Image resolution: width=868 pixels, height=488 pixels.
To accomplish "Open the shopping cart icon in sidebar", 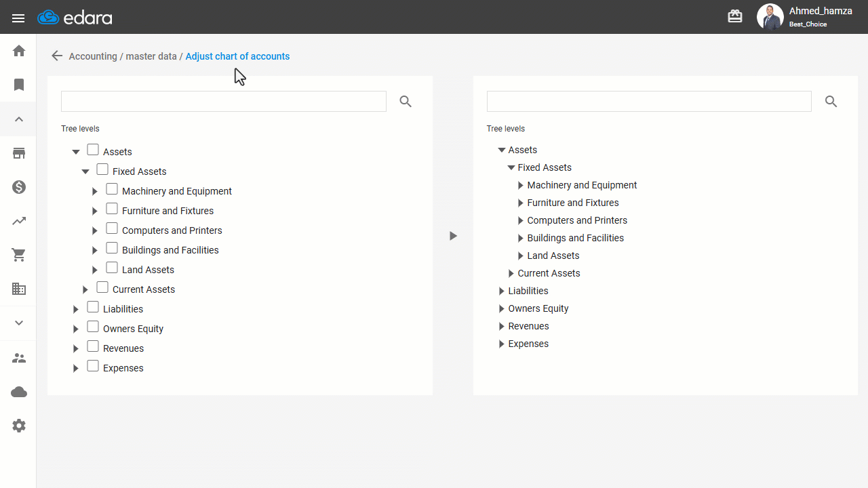I will (19, 255).
